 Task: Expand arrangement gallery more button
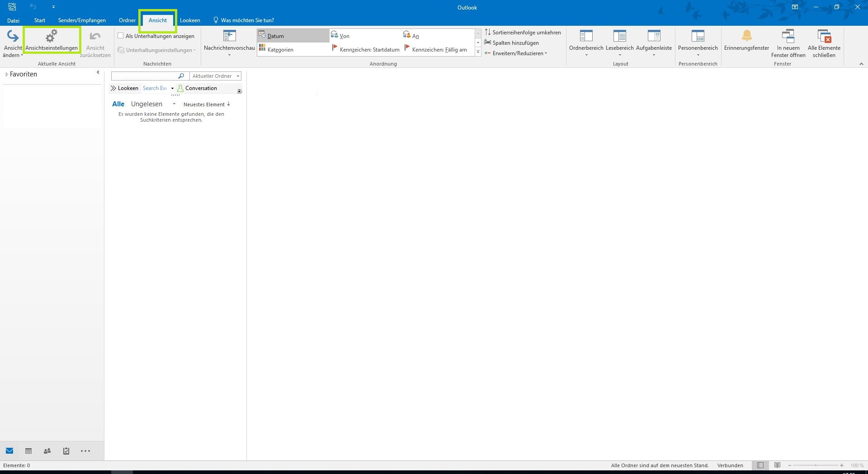[478, 52]
